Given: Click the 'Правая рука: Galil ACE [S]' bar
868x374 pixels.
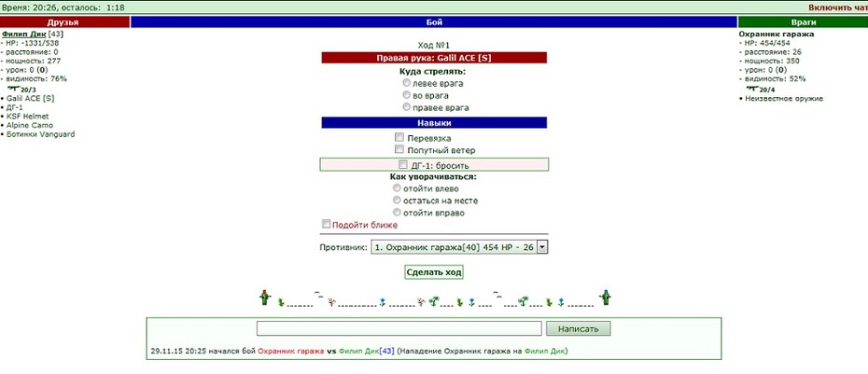Looking at the screenshot, I should (434, 58).
